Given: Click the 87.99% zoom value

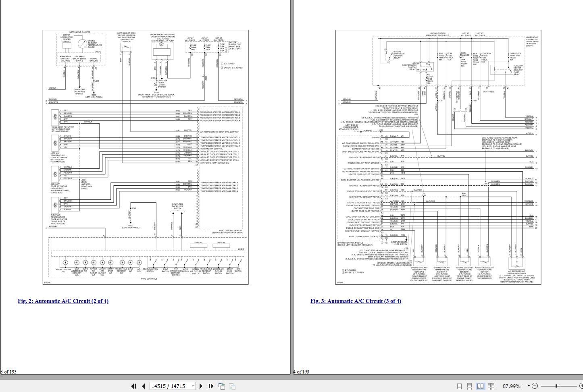Looking at the screenshot, I should [x=512, y=386].
